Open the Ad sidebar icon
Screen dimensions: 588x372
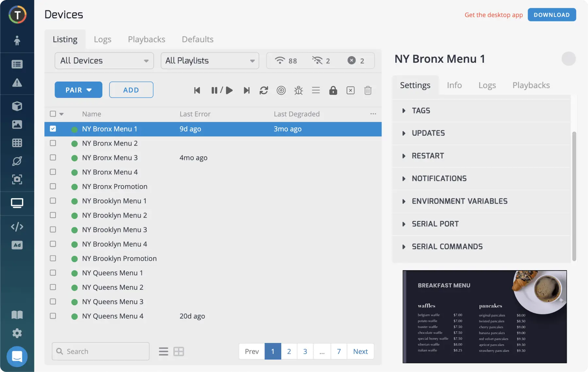click(17, 245)
